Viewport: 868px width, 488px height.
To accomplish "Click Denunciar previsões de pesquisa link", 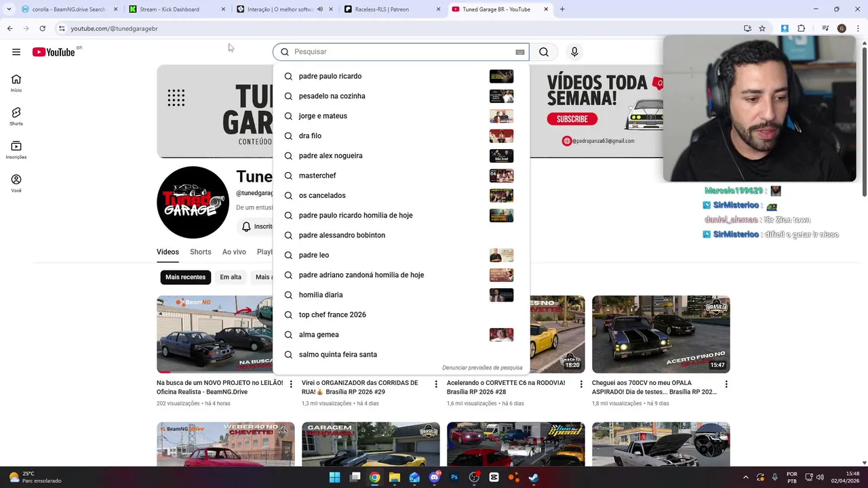I will [482, 368].
